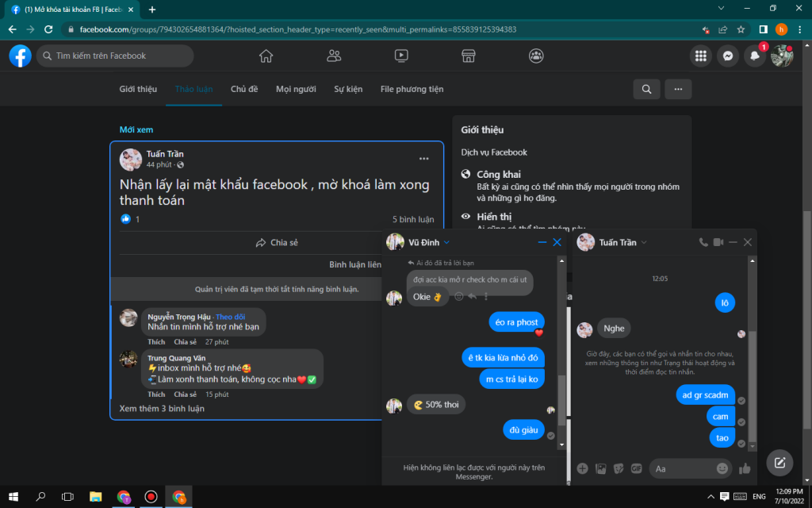
Task: Type in the Aa message field
Action: tap(682, 468)
